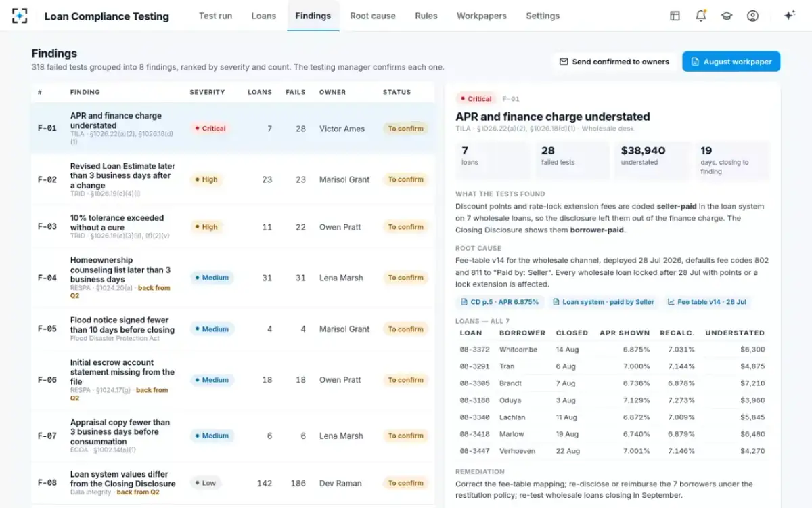Open the August workpaper button

731,62
